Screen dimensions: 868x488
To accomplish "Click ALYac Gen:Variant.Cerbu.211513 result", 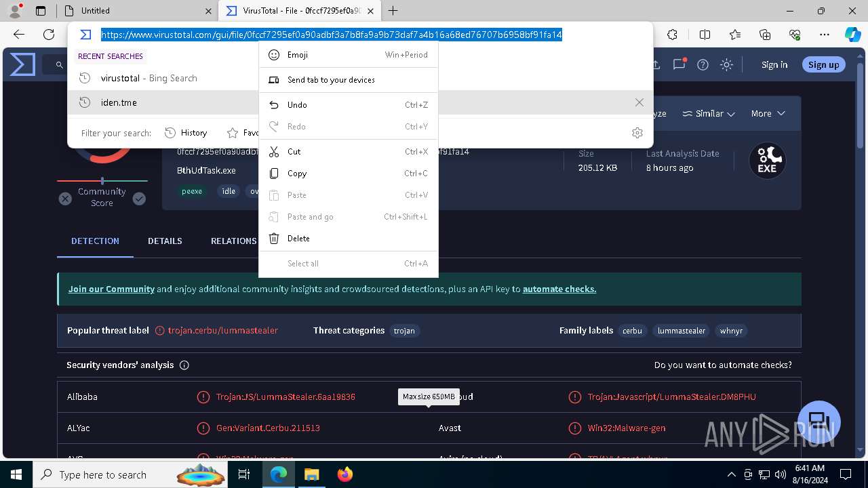I will click(268, 428).
